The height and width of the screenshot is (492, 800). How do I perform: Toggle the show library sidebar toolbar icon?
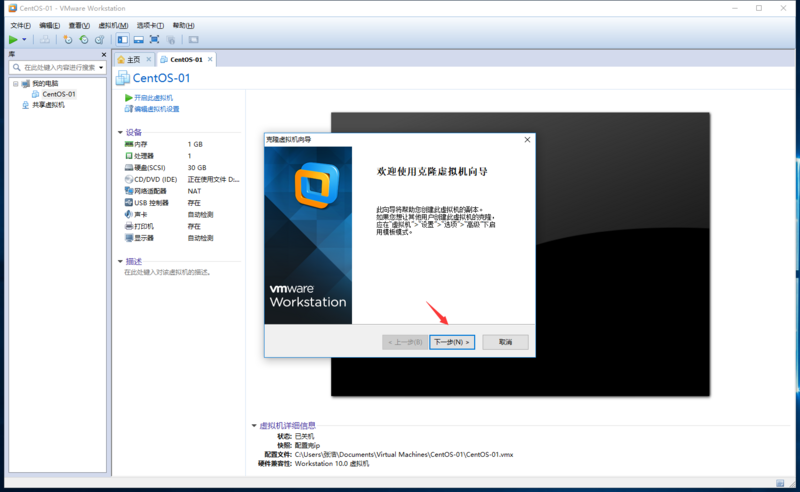(122, 39)
